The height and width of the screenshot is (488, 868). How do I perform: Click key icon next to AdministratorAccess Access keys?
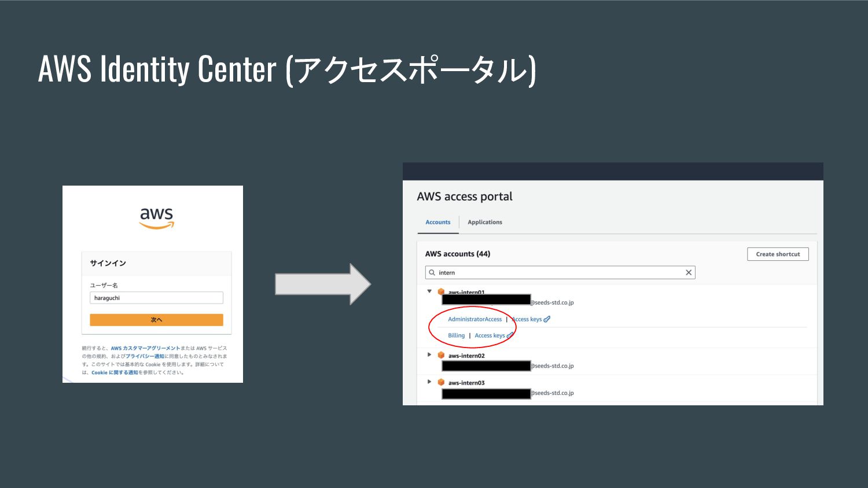pos(547,319)
